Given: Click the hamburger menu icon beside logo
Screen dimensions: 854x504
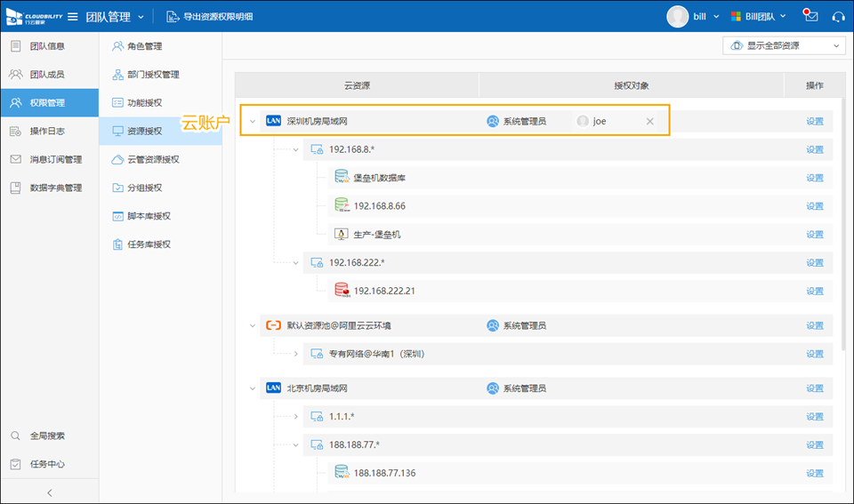Looking at the screenshot, I should (x=72, y=16).
